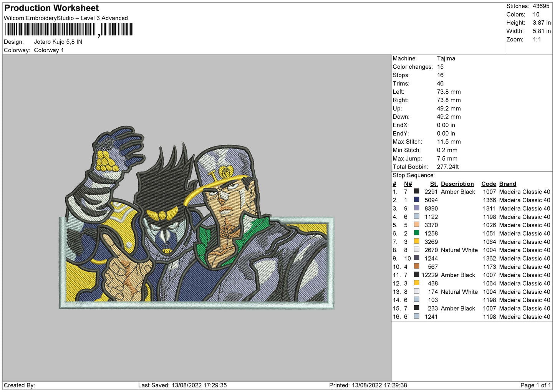Click the 'Created By:' label
555x392 pixels.
tap(19, 385)
